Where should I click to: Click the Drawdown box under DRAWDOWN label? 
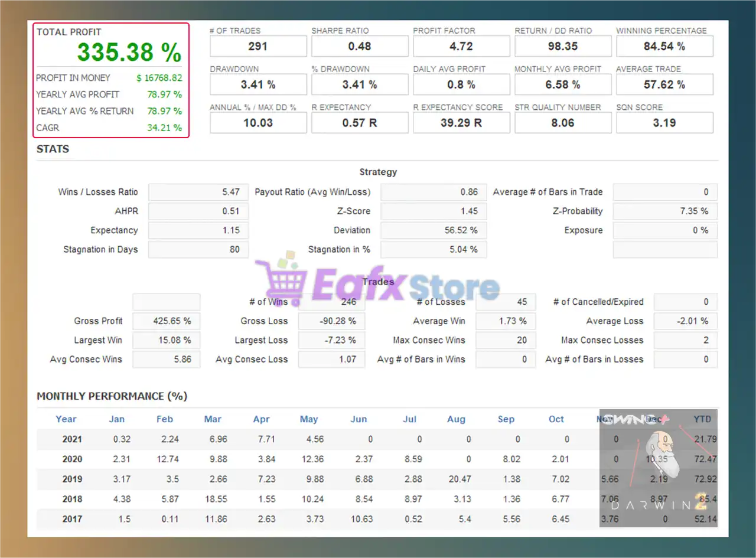point(258,84)
